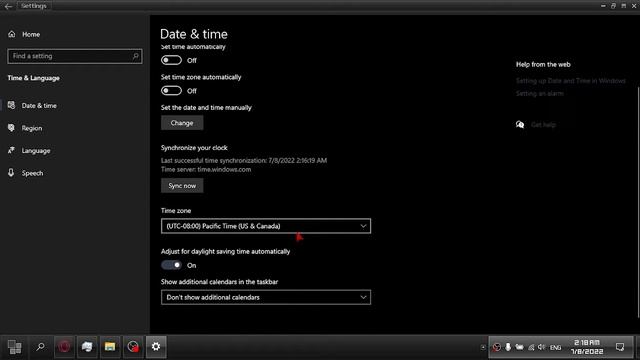Open Setting up Date and Time in Windows link
Viewport: 640px width, 360px height.
[570, 81]
